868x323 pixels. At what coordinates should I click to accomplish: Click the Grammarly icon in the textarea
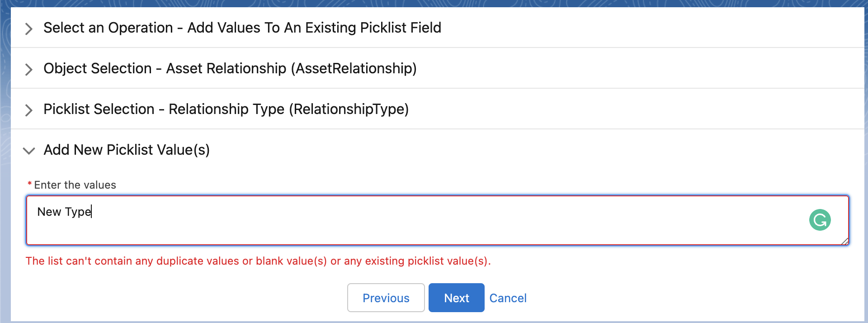[x=820, y=220]
